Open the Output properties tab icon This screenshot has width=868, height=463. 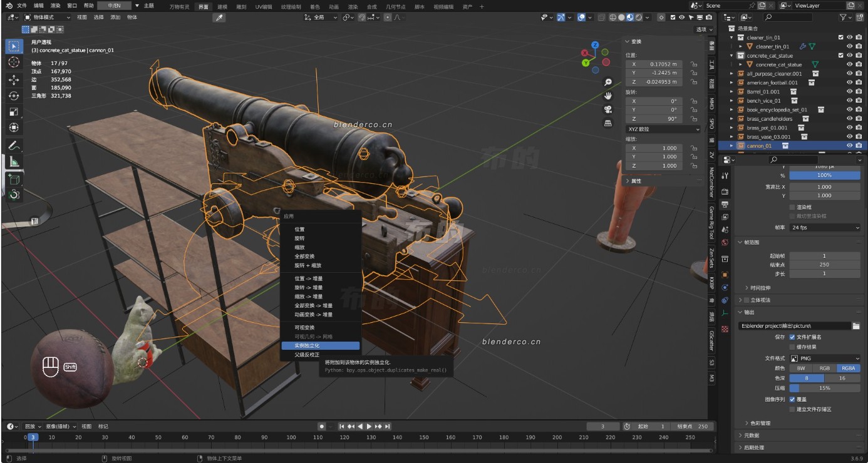(x=725, y=204)
